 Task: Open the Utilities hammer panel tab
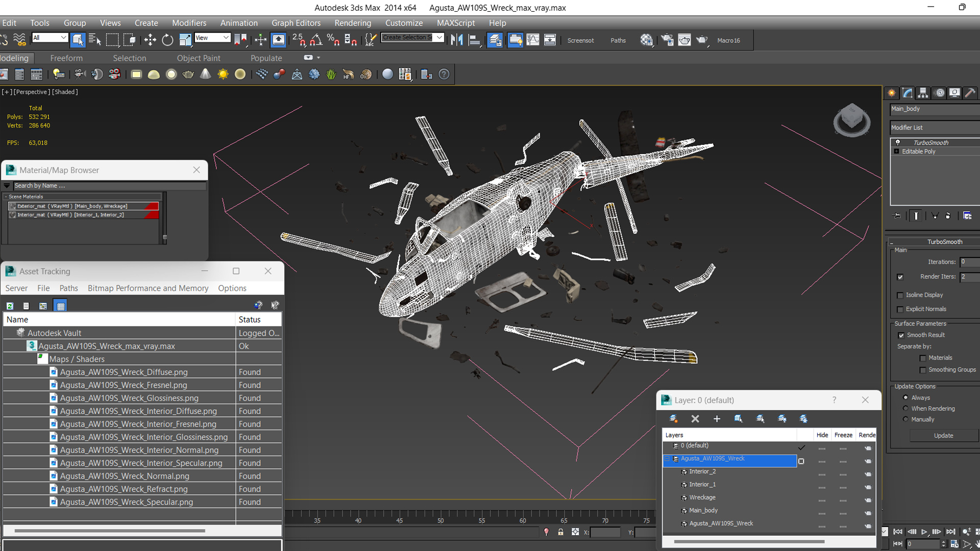coord(970,93)
